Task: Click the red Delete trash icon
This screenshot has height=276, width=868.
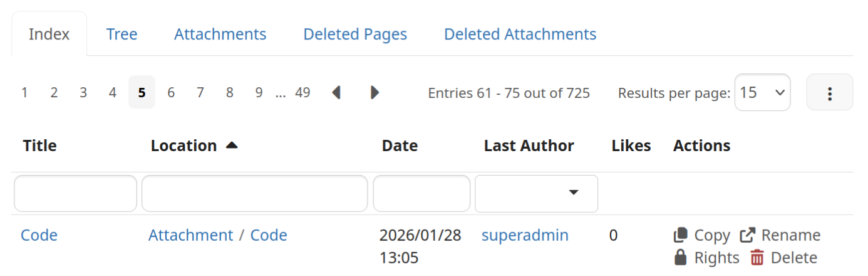Action: point(757,258)
